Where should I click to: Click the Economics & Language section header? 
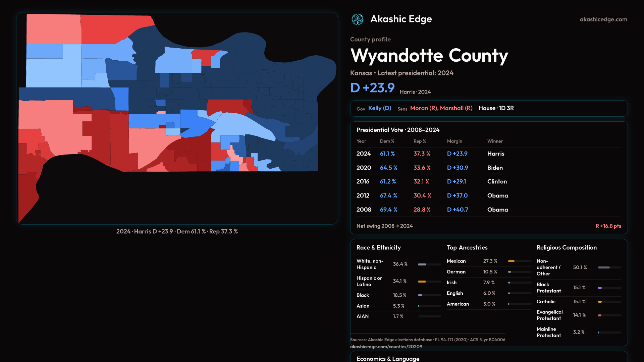(388, 359)
